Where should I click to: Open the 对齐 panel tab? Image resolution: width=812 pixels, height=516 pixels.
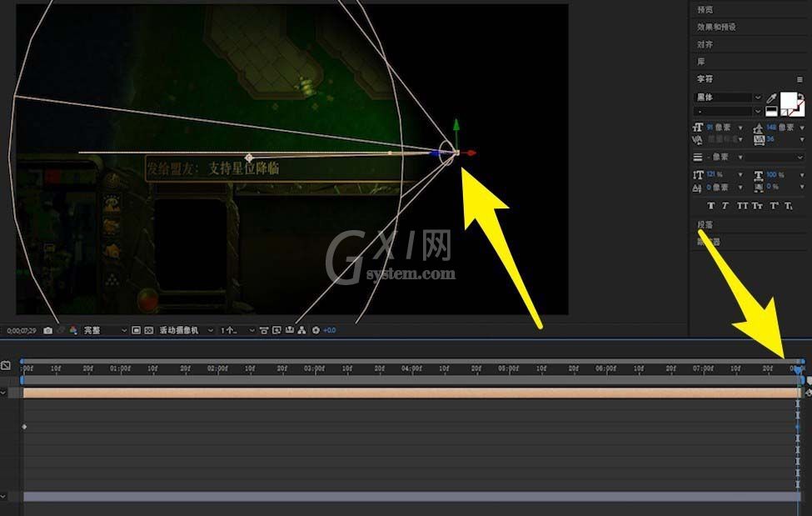pos(705,45)
